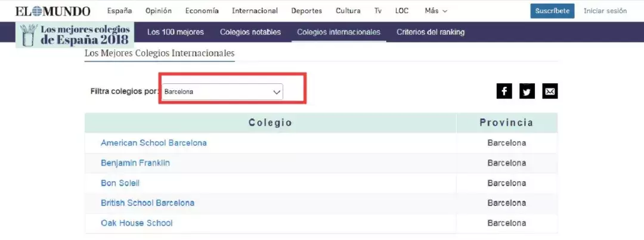
Task: Click the Colegio column header
Action: click(x=270, y=123)
